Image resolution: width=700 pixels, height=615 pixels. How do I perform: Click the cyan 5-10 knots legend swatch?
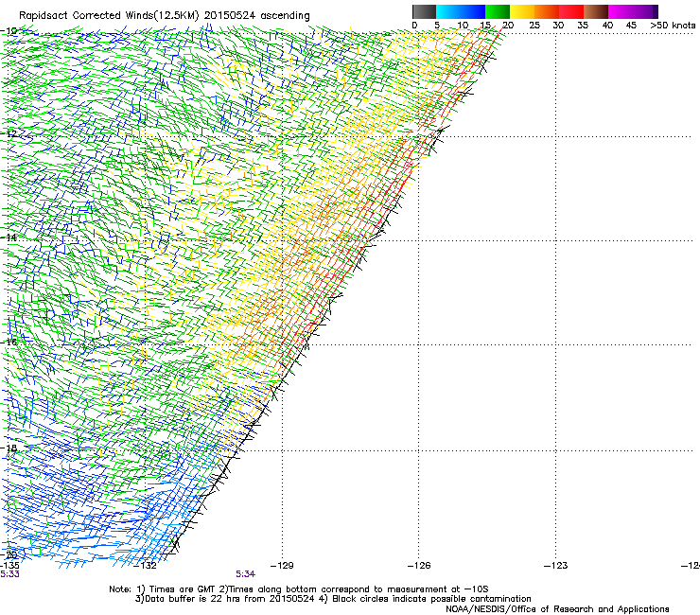(x=448, y=11)
